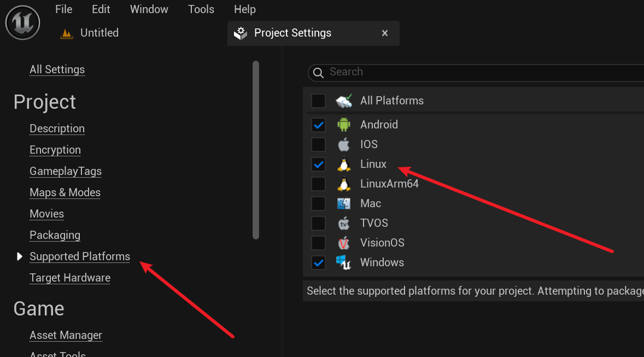Click the Project Settings gear icon
644x357 pixels.
(241, 33)
